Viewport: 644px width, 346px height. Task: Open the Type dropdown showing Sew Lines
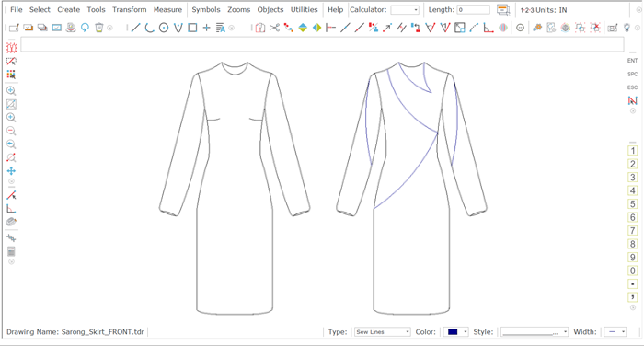[x=383, y=332]
